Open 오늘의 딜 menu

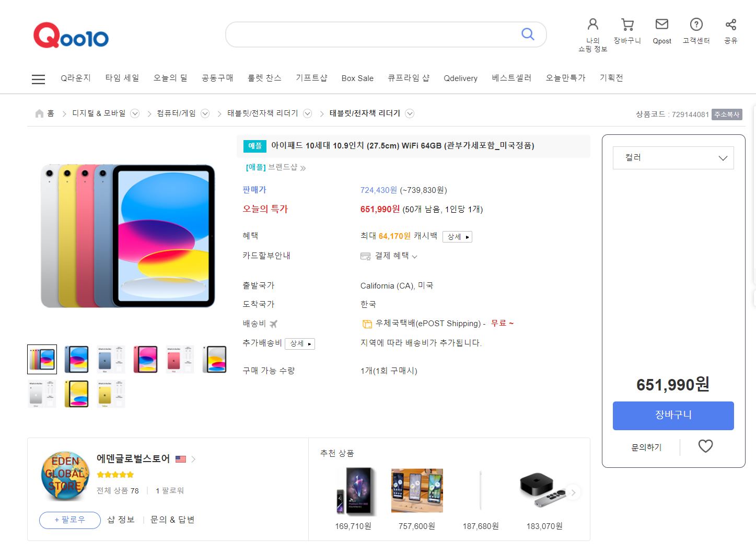click(x=170, y=78)
